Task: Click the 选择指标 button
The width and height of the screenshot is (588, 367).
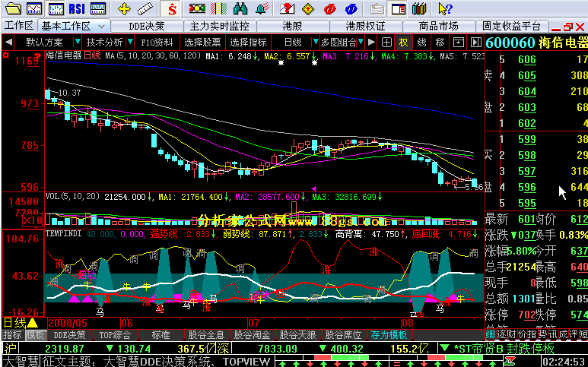Action: [x=248, y=42]
